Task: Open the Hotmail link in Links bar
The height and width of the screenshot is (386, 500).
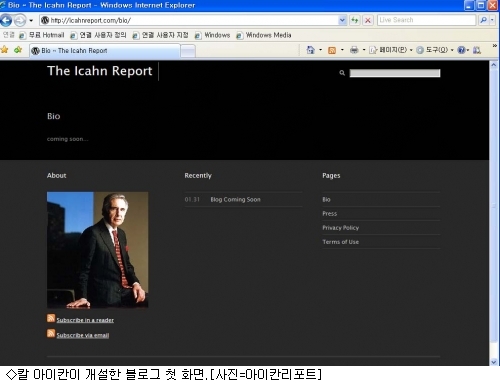Action: pyautogui.click(x=42, y=35)
